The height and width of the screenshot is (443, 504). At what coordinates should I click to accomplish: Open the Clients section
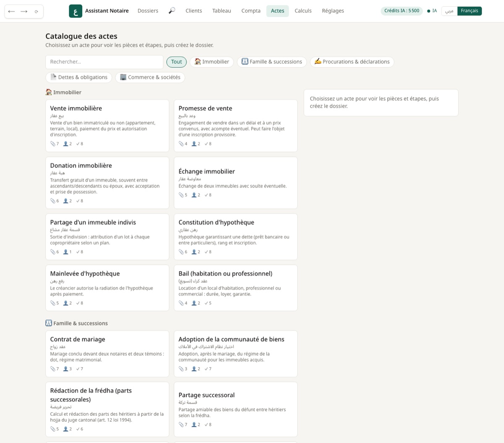[194, 11]
